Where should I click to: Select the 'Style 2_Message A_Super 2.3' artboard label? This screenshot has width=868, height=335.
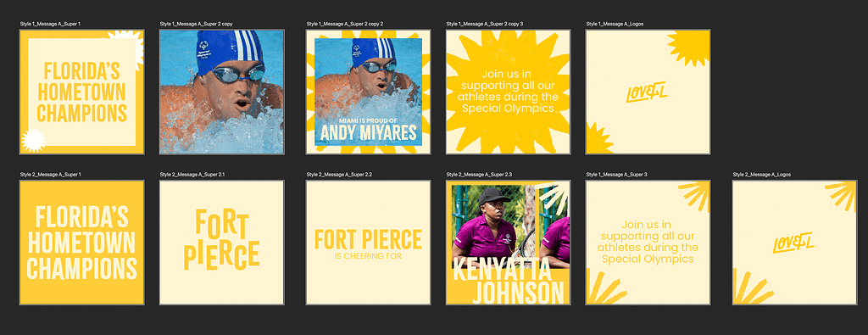[479, 175]
